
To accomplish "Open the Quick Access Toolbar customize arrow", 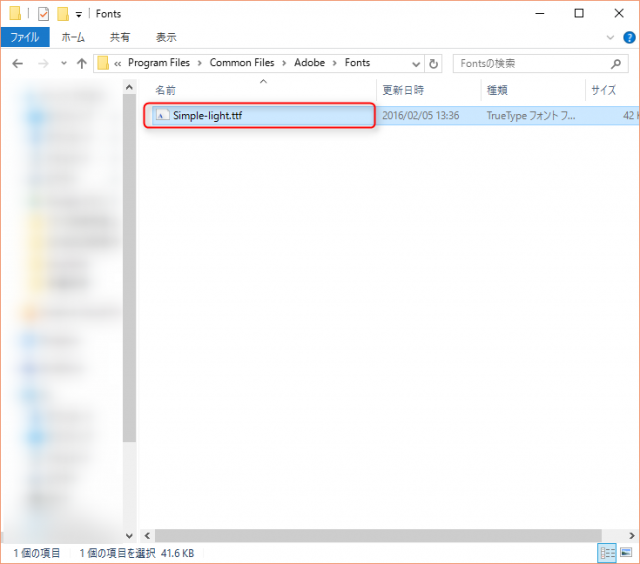I will [x=78, y=14].
